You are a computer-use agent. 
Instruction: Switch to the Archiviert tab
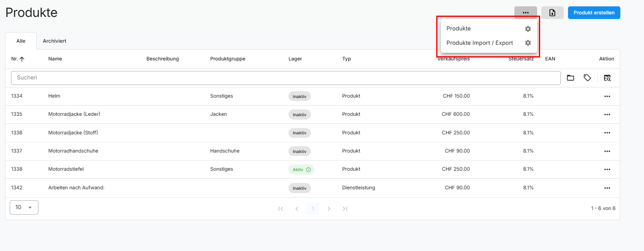pos(54,41)
